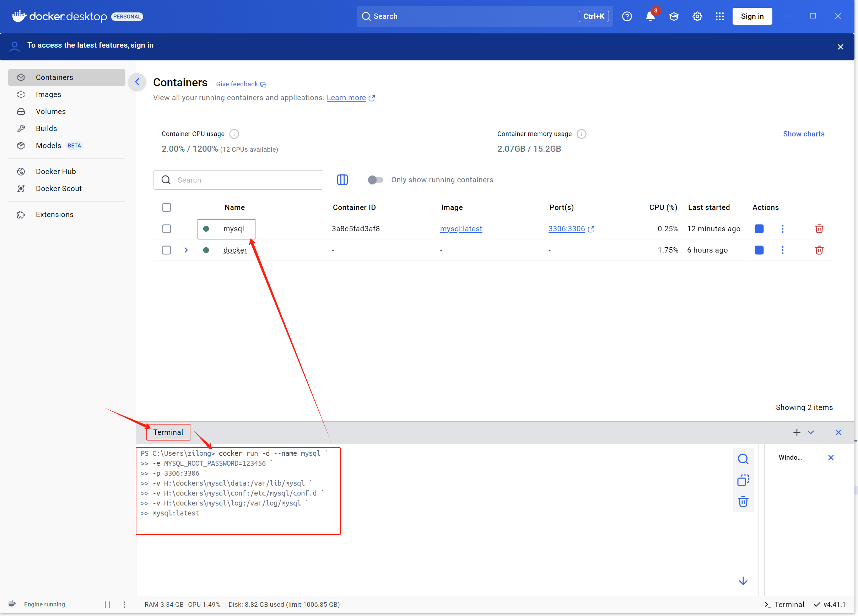Clear terminal with trash icon

click(x=743, y=502)
